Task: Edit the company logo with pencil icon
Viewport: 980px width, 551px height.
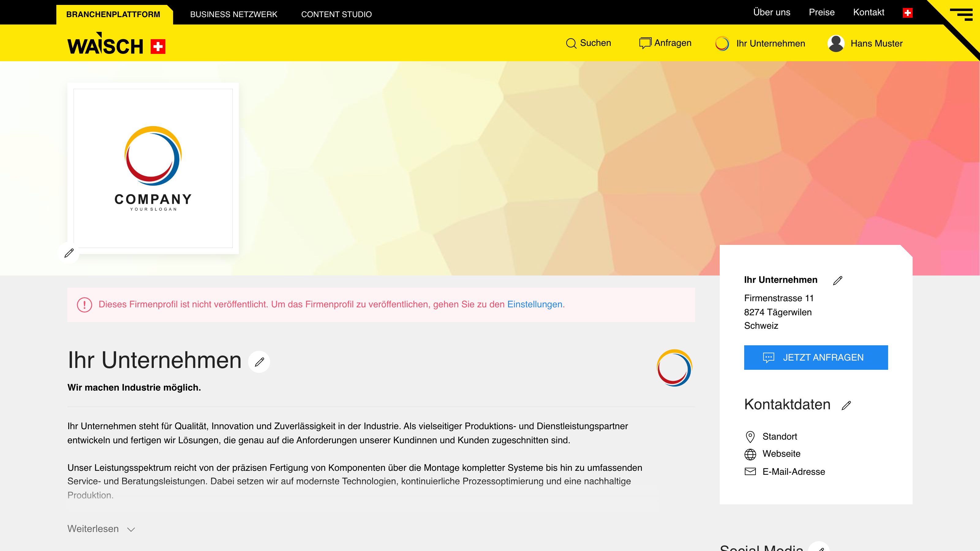Action: point(69,253)
